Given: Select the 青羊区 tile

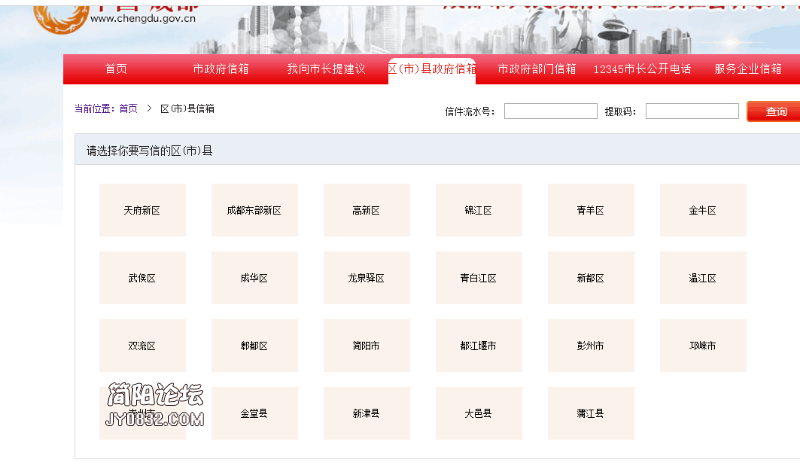Looking at the screenshot, I should [x=591, y=210].
